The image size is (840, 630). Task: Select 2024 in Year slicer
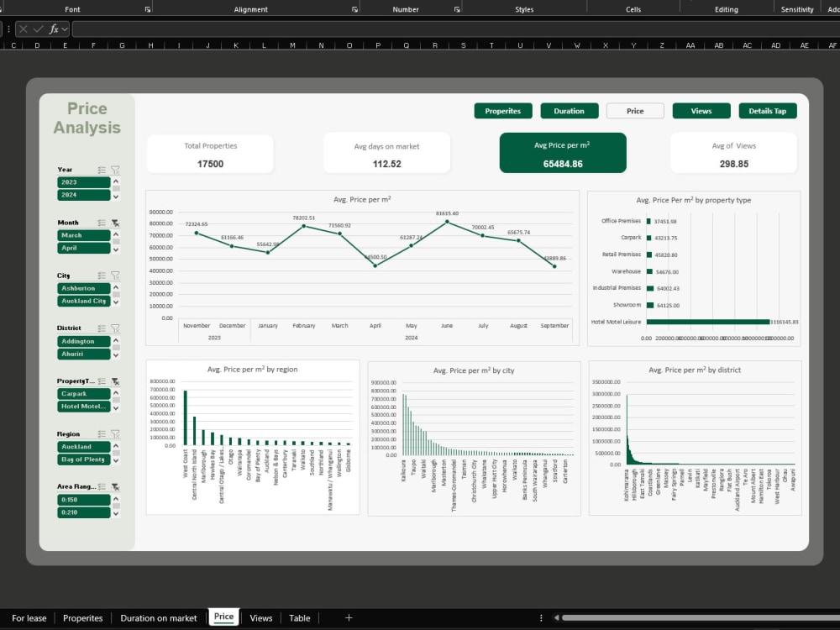coord(83,195)
